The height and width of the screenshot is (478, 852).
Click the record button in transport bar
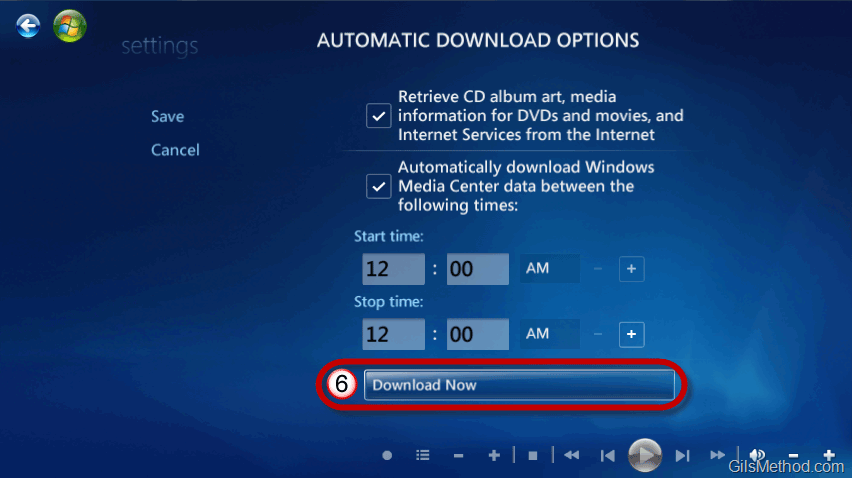[387, 455]
